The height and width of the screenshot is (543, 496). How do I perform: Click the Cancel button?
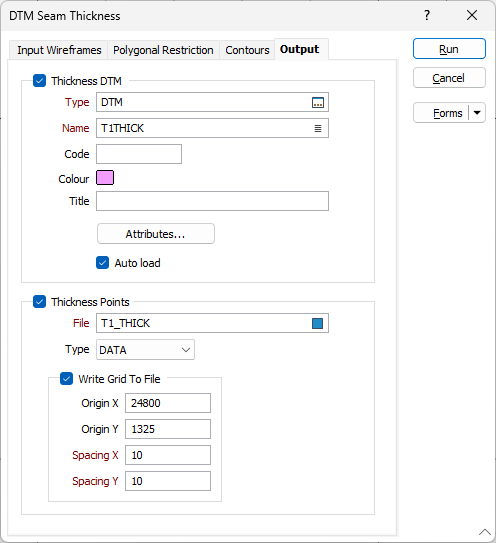pyautogui.click(x=449, y=78)
